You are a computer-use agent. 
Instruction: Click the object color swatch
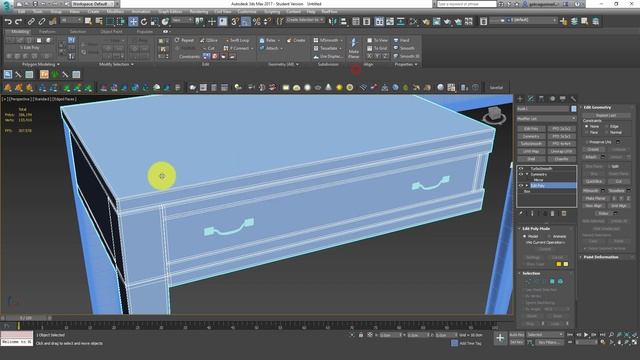[573, 109]
